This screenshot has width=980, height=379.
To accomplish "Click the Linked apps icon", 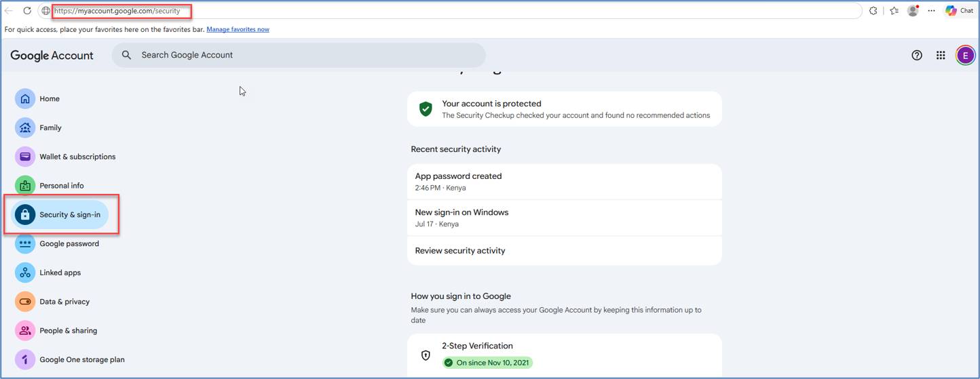I will (x=25, y=273).
